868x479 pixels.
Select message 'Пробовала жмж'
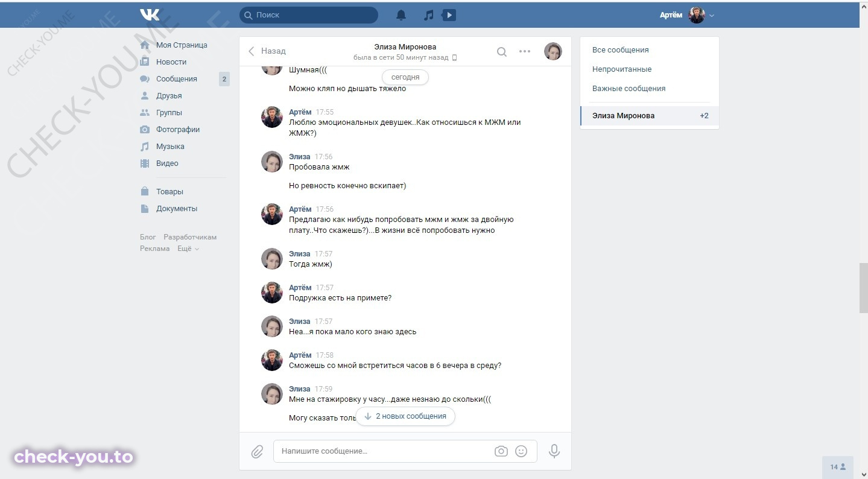coord(319,167)
